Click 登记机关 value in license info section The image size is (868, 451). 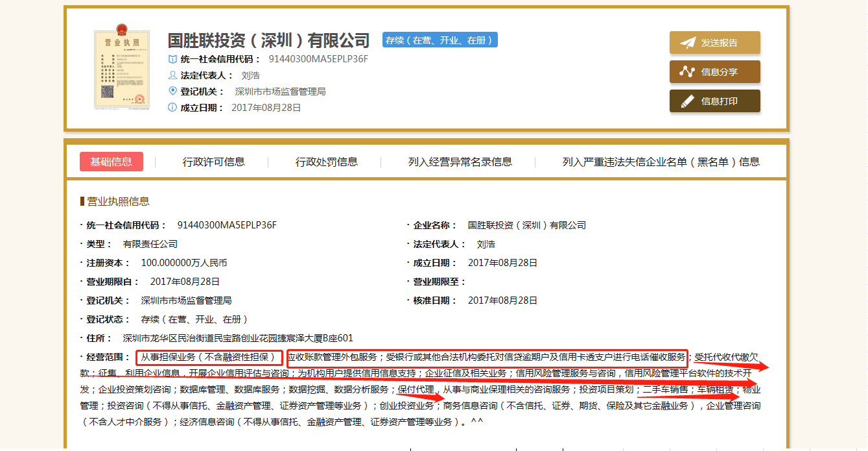pos(186,300)
